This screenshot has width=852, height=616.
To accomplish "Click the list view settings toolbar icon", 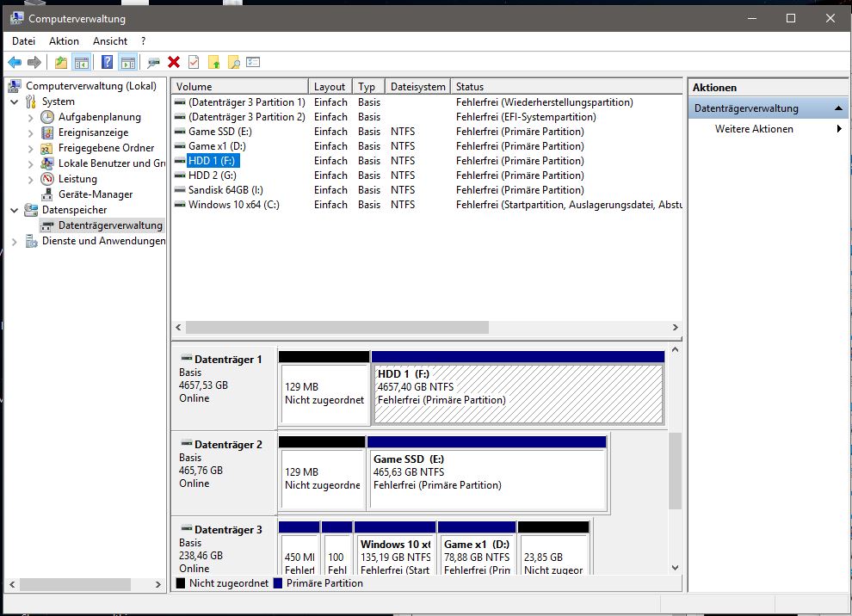I will point(253,63).
